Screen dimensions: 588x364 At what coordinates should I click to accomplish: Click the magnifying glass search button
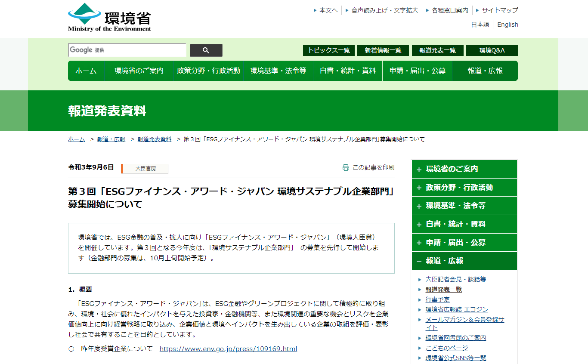206,50
